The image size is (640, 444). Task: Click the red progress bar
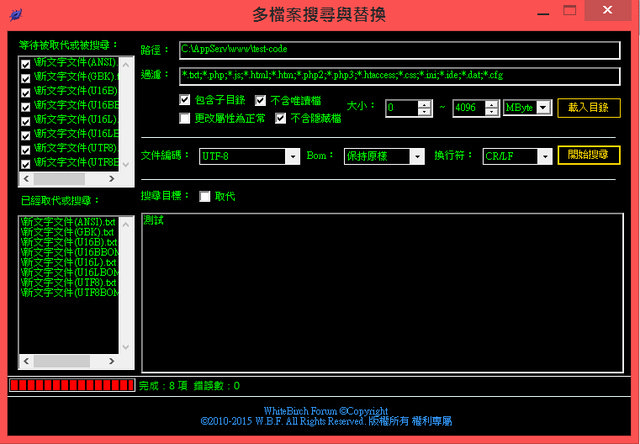pos(70,385)
